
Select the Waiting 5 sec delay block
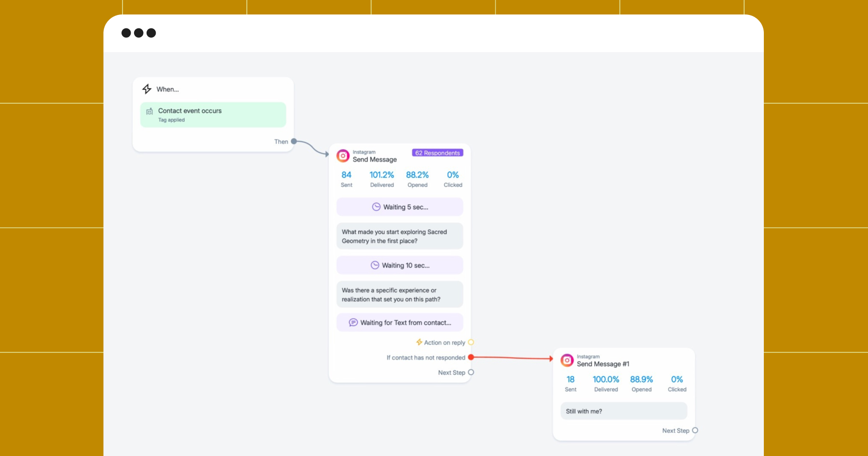(400, 207)
